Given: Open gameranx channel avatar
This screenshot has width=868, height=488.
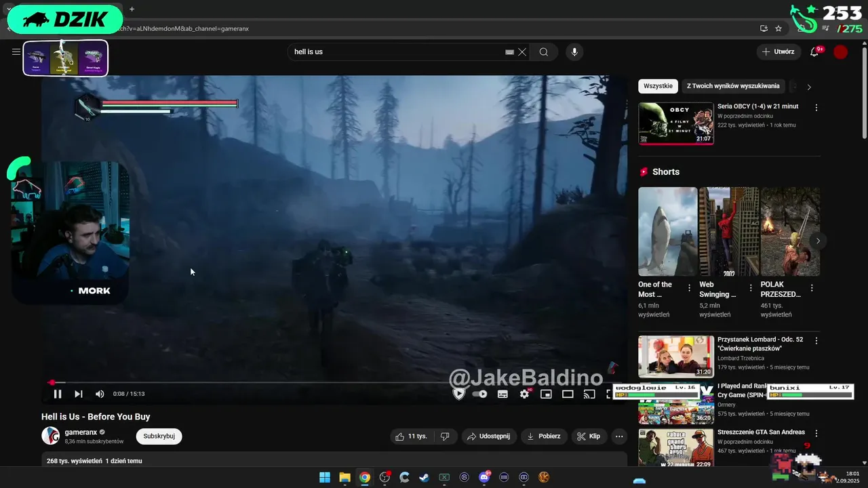Looking at the screenshot, I should [51, 436].
